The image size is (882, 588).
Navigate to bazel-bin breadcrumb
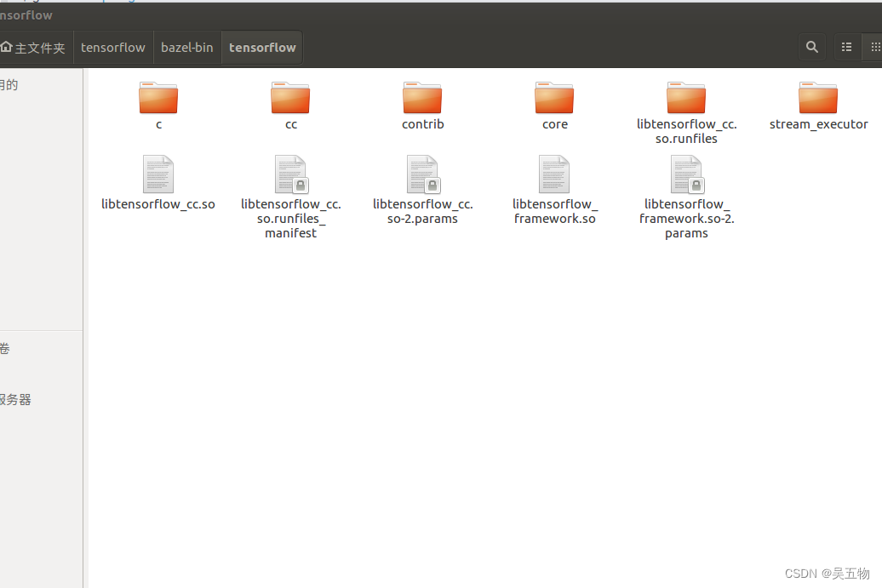[x=187, y=48]
